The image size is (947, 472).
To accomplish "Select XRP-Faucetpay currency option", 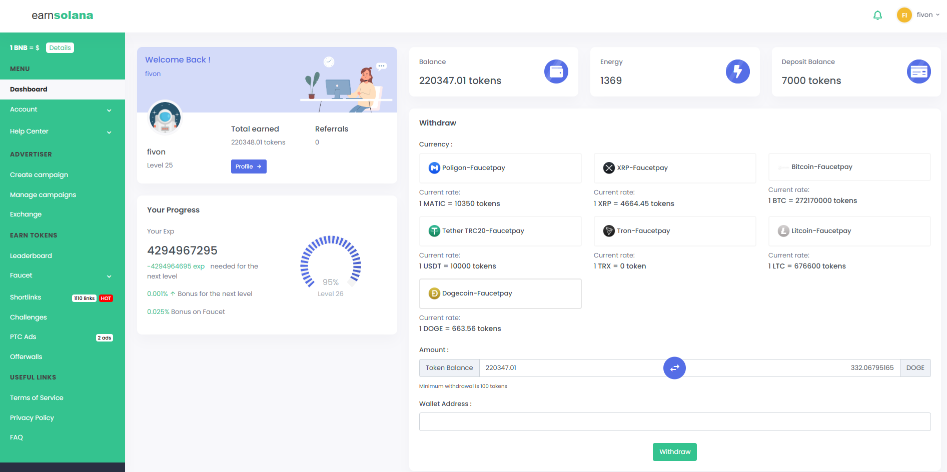I will (675, 168).
